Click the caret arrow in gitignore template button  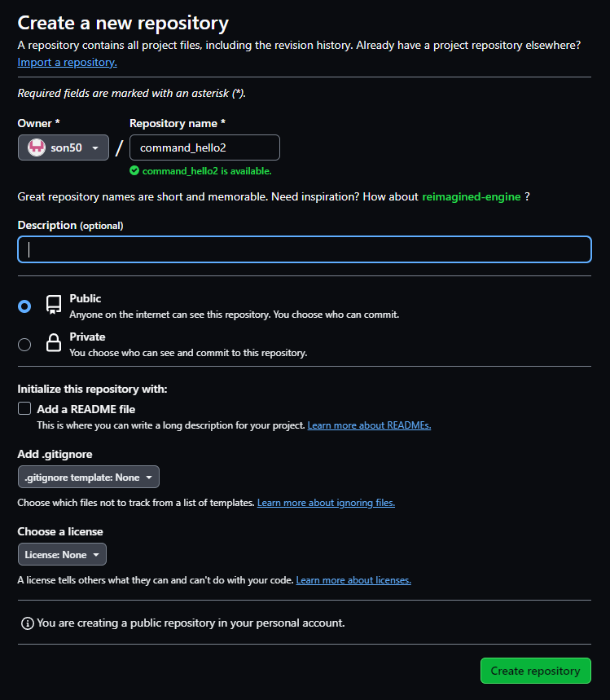click(149, 478)
